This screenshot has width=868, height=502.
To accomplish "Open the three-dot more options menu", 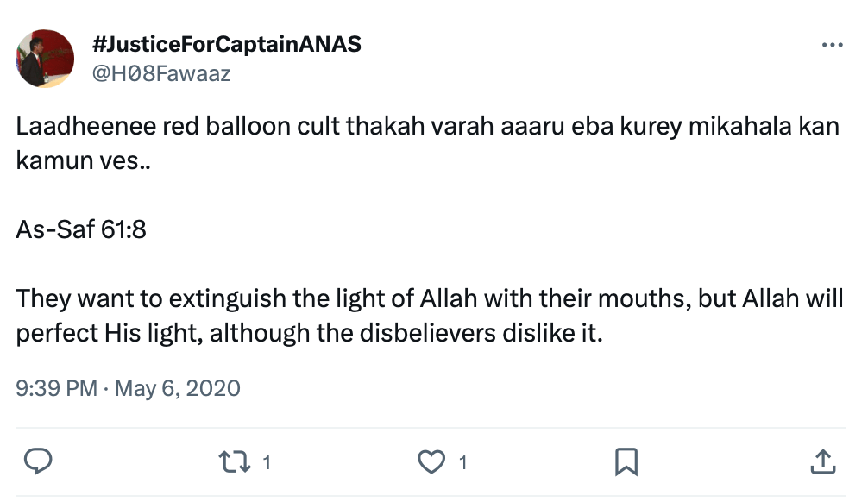I will (x=831, y=45).
